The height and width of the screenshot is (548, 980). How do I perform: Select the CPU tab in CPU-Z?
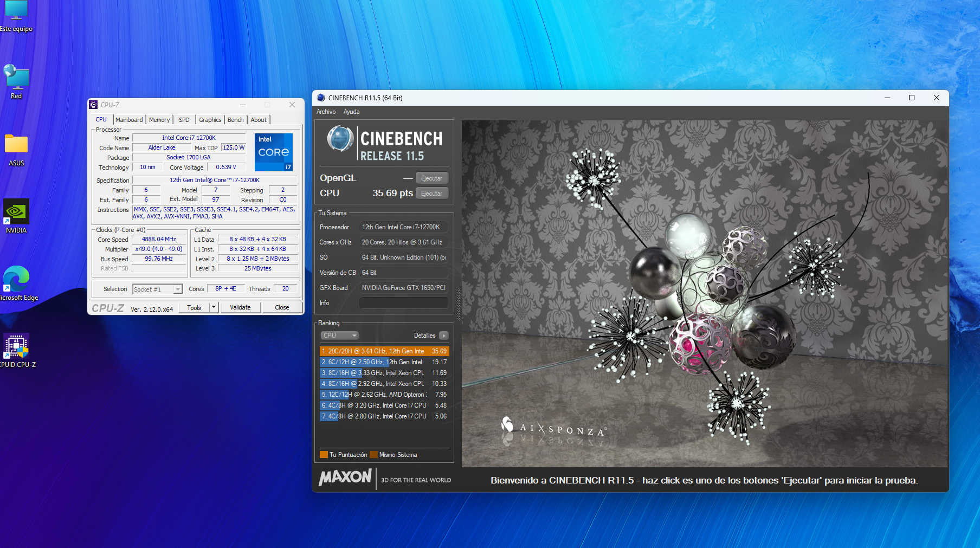[x=101, y=119]
